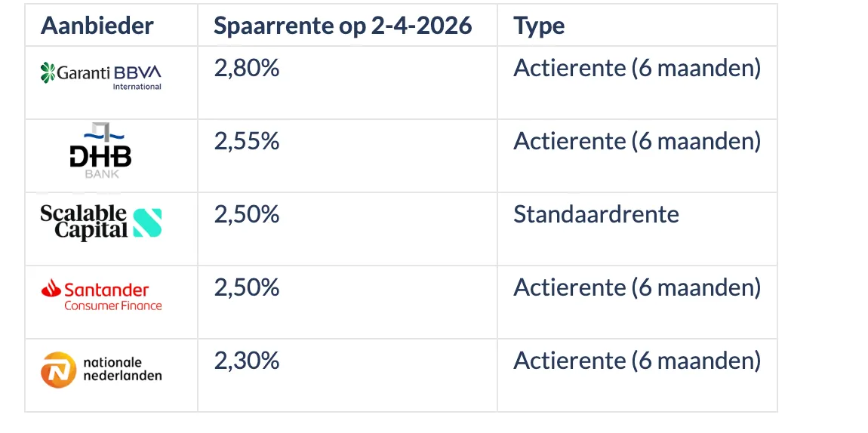Click the orange N emblem of Nationale Nederlanden
868x433 pixels.
[58, 370]
